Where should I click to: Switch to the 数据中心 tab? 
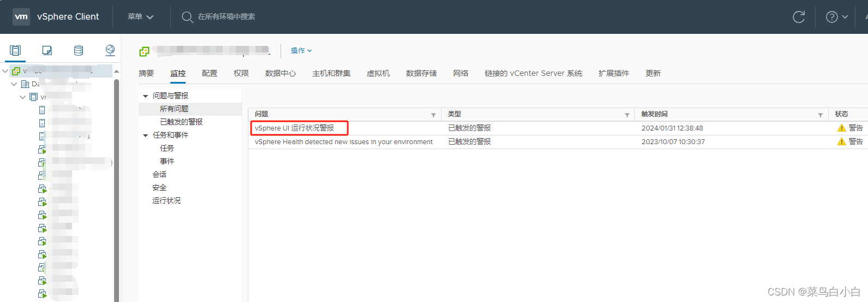281,73
